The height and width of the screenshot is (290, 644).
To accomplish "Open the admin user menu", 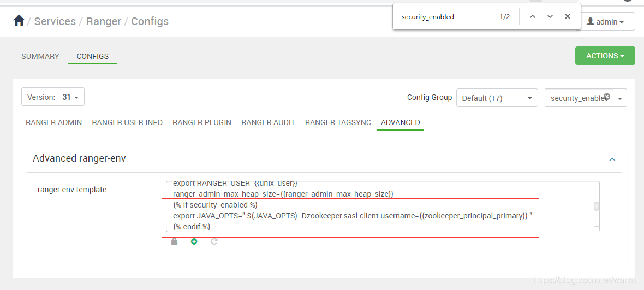I will coord(605,22).
